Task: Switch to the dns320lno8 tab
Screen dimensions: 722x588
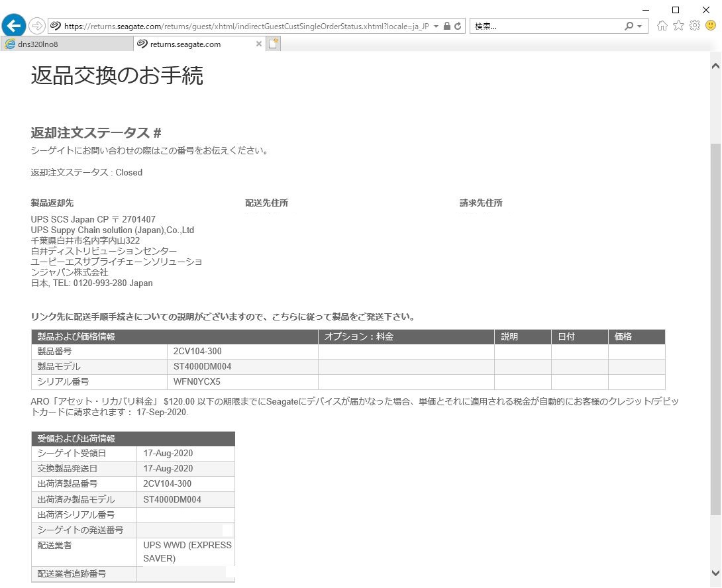Action: (67, 44)
